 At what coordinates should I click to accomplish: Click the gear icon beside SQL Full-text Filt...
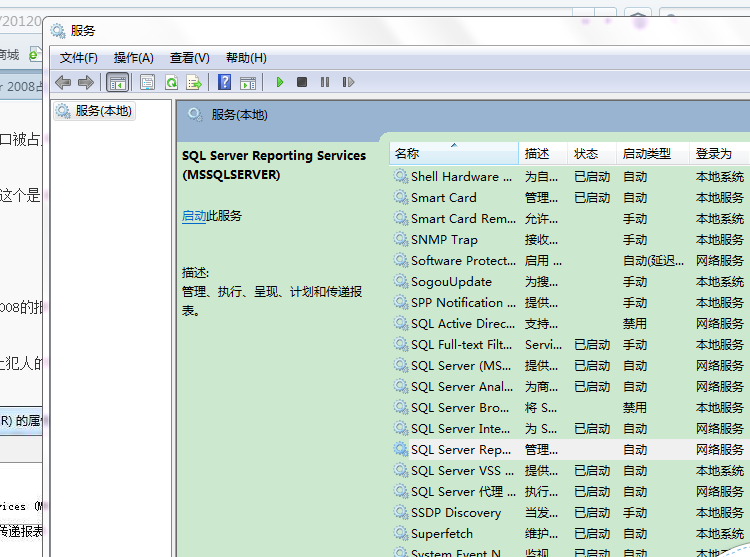pos(400,345)
